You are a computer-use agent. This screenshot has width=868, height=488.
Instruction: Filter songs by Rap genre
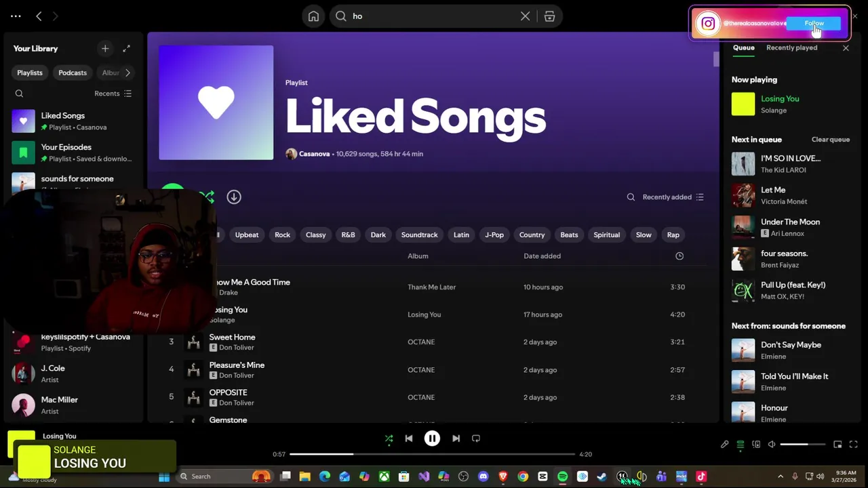pyautogui.click(x=673, y=235)
